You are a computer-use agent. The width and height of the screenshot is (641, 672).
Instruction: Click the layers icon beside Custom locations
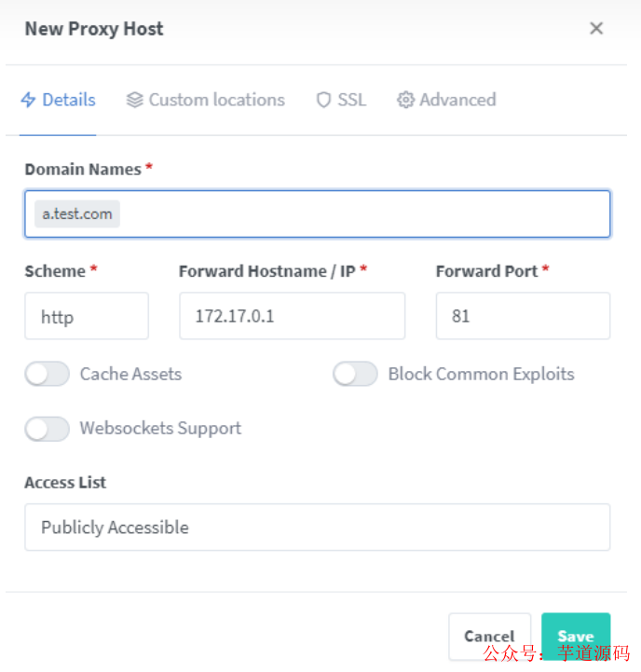(134, 100)
